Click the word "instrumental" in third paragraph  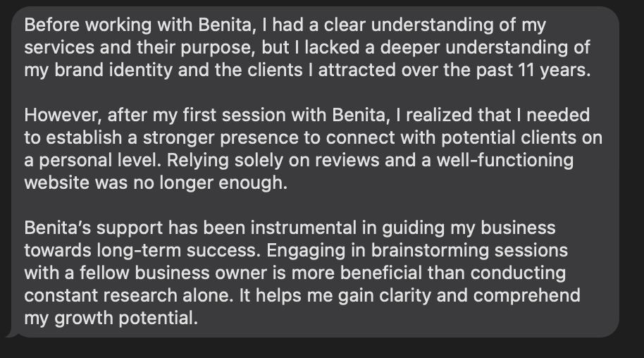coord(304,228)
